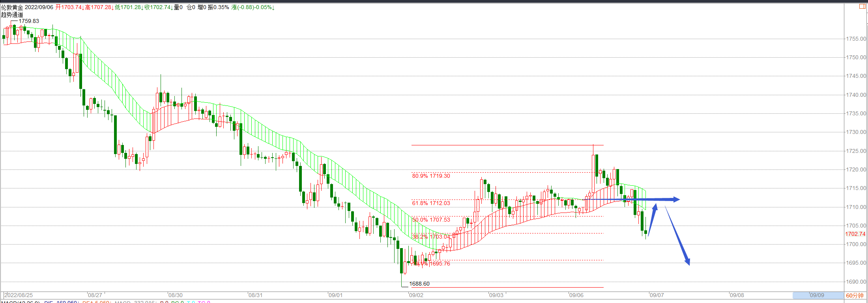Click the 1695.00 price axis label
The image size is (868, 303).
856,263
